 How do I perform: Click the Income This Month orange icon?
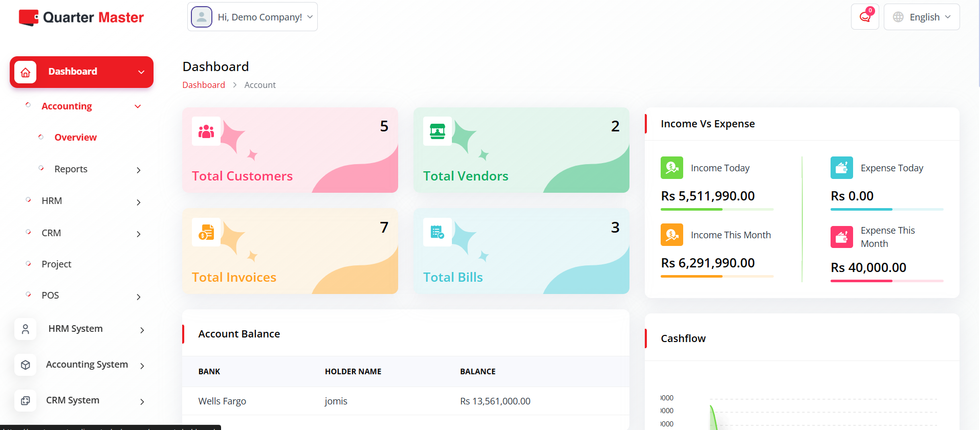672,235
